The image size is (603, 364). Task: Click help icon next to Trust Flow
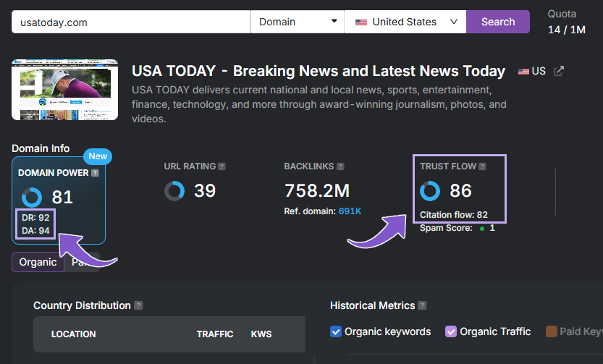tap(482, 166)
